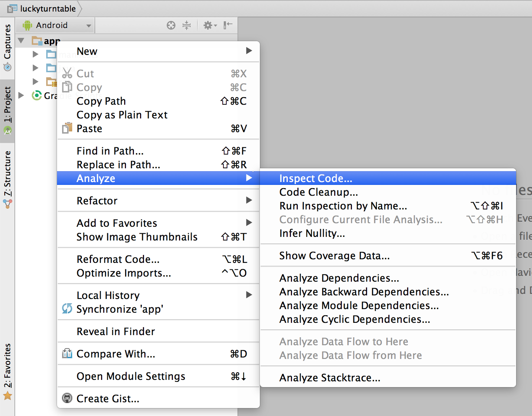The height and width of the screenshot is (416, 532).
Task: Open the Add to Favorites submenu
Action: [x=158, y=223]
